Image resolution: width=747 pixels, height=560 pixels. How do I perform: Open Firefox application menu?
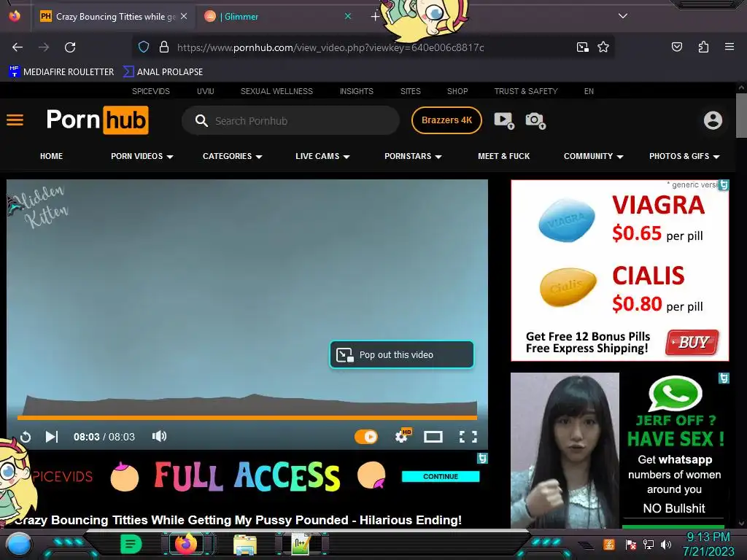click(729, 47)
